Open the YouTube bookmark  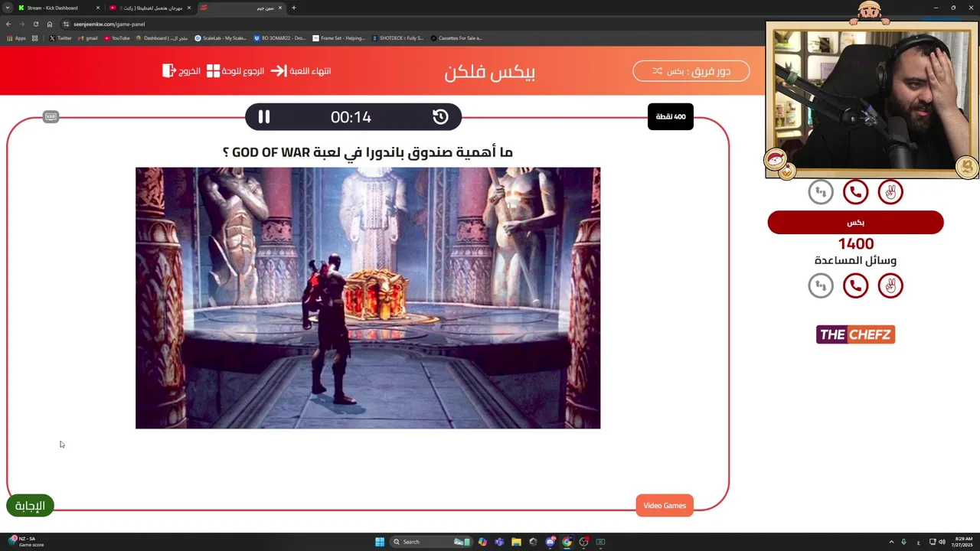[x=117, y=37]
